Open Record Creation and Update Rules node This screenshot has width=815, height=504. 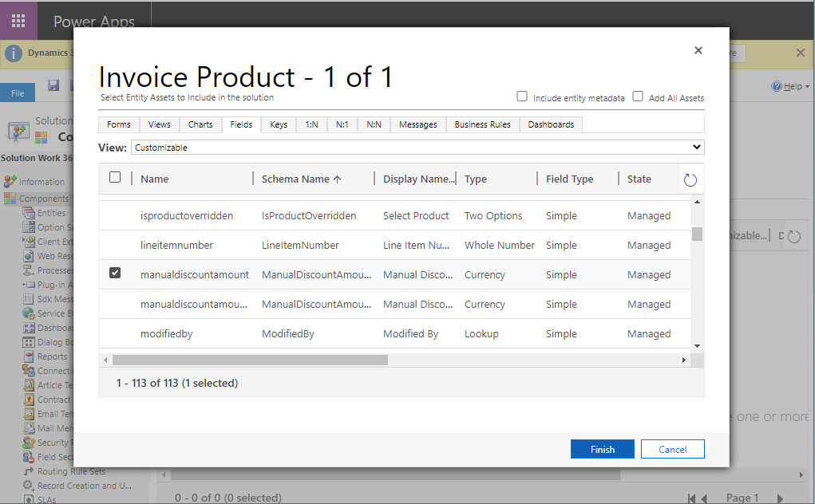[x=84, y=486]
